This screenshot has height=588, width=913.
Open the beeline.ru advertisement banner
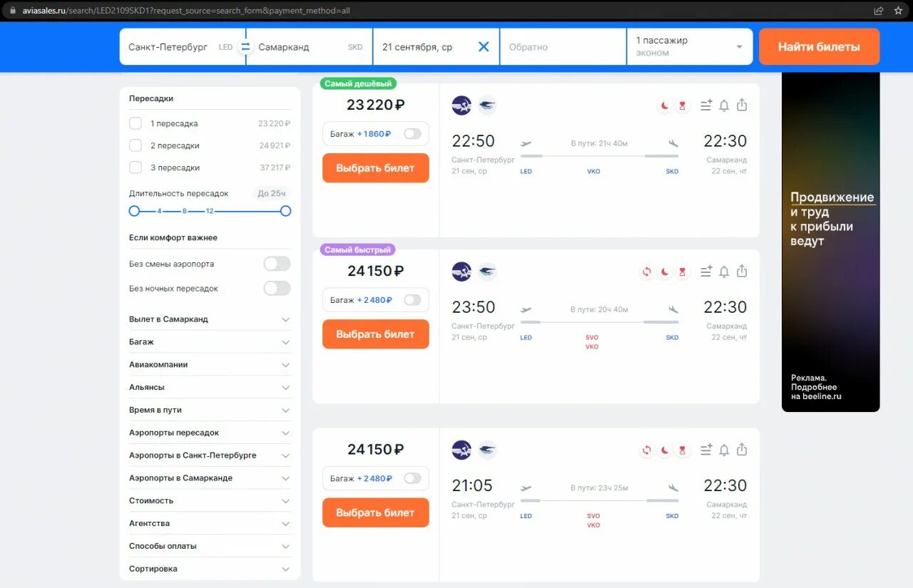pos(830,242)
